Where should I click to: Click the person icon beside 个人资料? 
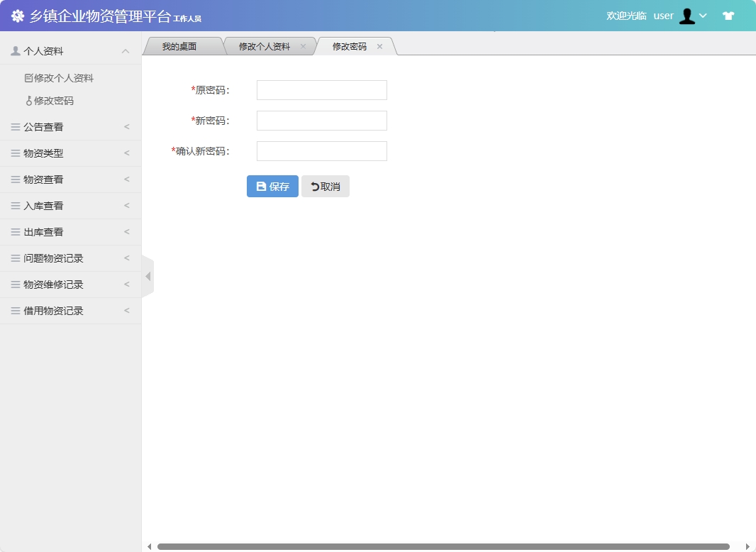(14, 50)
